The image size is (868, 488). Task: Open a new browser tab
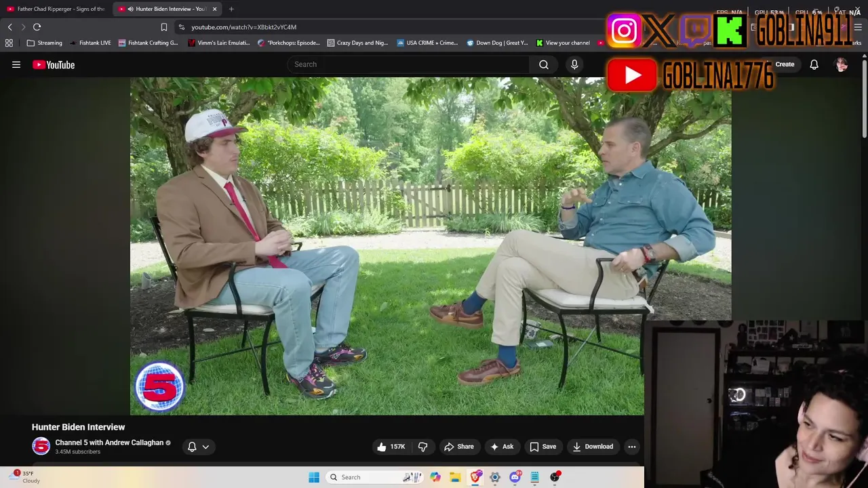pyautogui.click(x=231, y=9)
